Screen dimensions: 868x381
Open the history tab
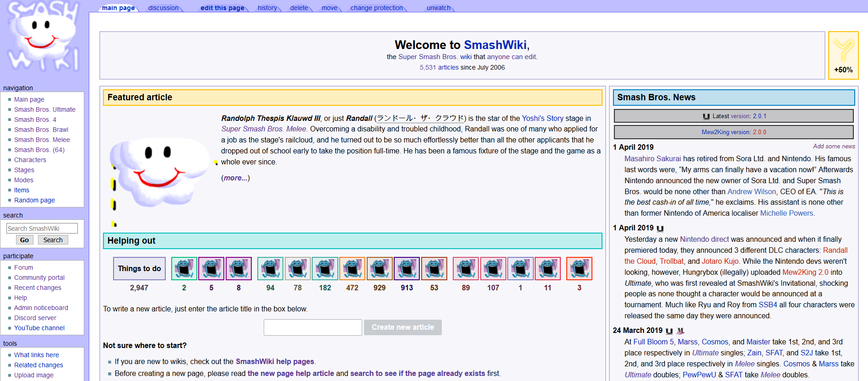(267, 8)
